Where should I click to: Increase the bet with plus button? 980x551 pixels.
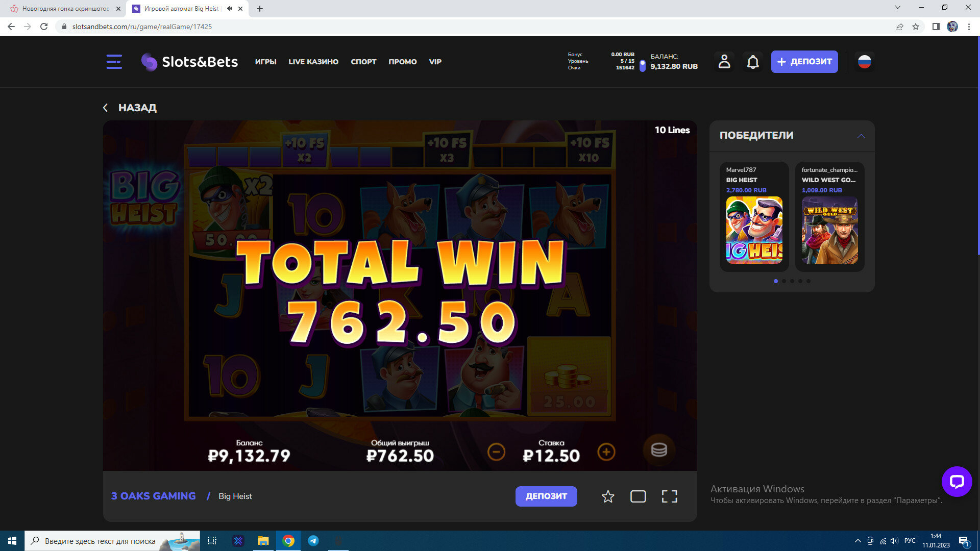[x=606, y=452]
